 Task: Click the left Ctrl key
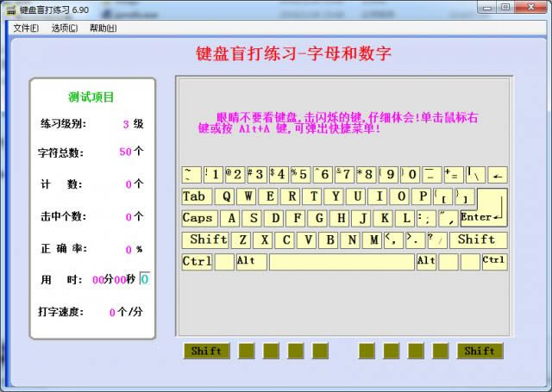(x=197, y=261)
